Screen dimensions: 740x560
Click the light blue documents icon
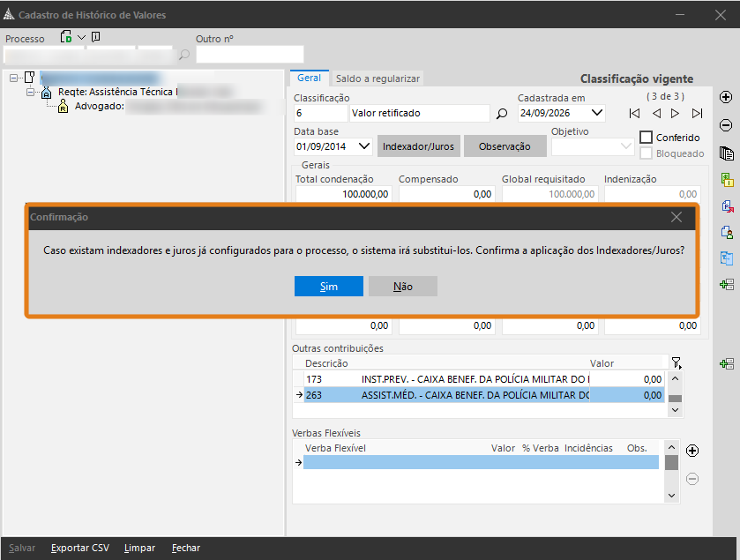[727, 258]
